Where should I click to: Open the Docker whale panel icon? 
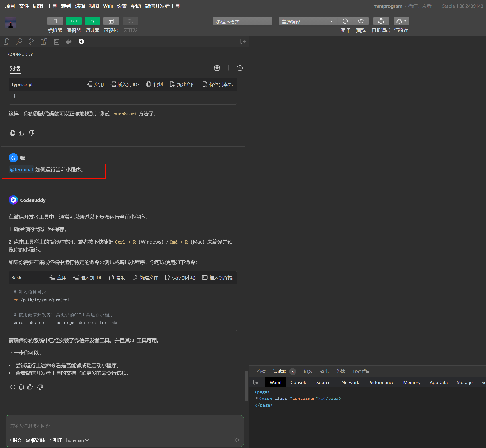69,42
